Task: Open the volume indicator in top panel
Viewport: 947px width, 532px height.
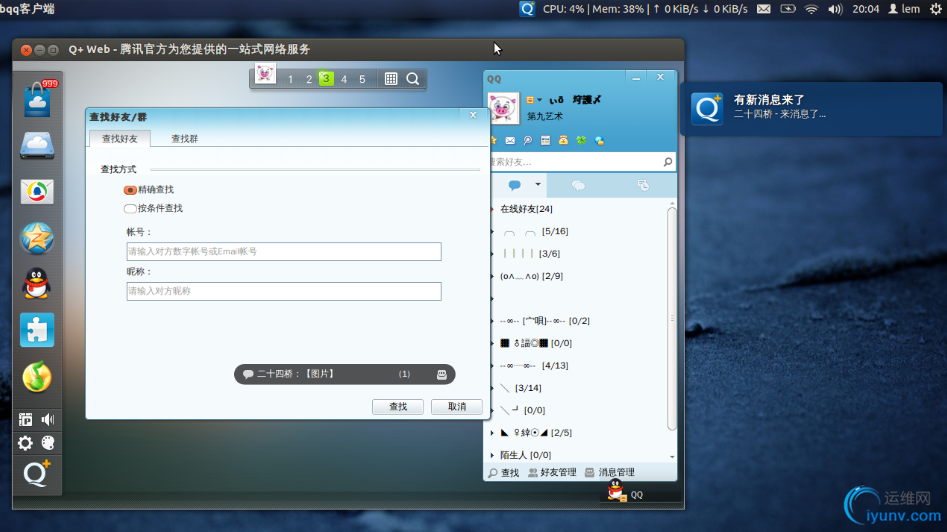Action: click(x=835, y=9)
